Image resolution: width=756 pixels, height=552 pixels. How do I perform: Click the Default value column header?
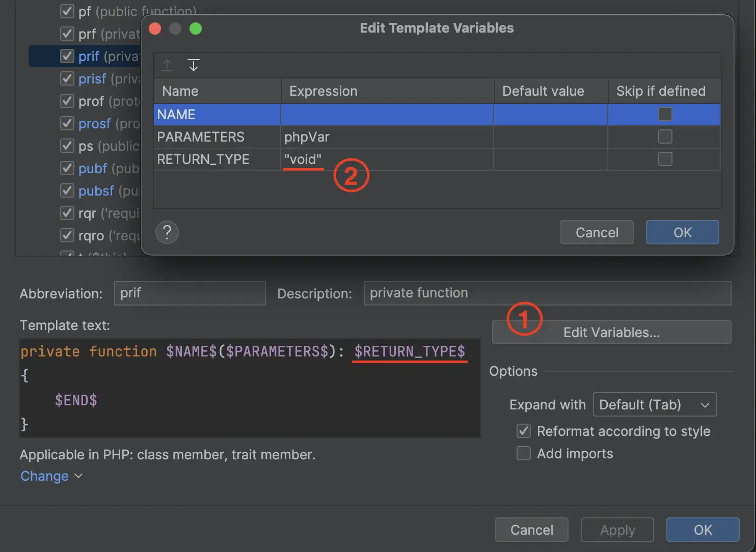coord(551,91)
